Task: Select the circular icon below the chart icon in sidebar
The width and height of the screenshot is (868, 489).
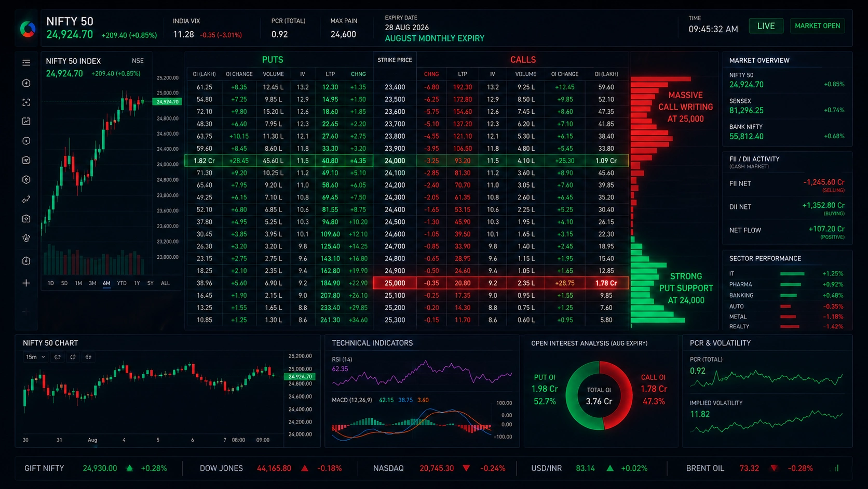Action: pos(26,141)
